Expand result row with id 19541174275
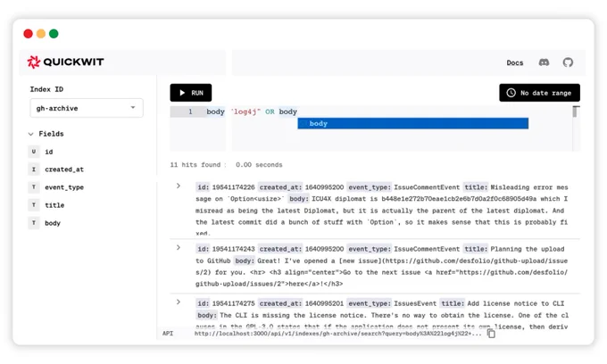 pos(179,302)
